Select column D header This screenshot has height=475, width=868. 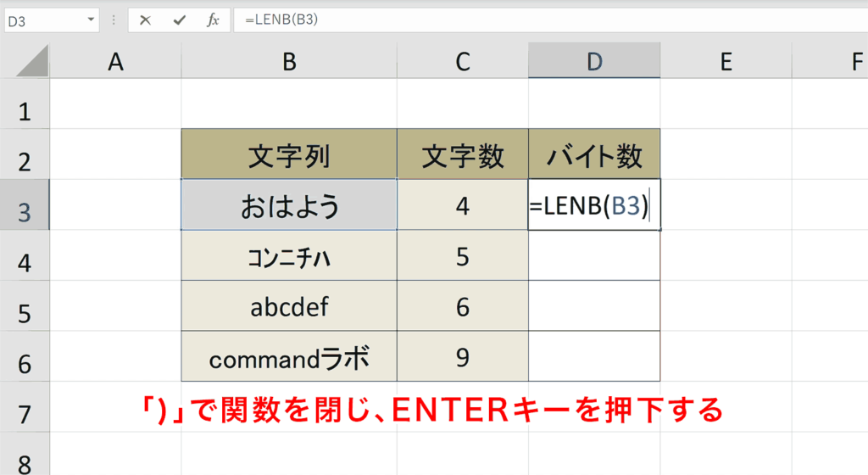click(594, 61)
